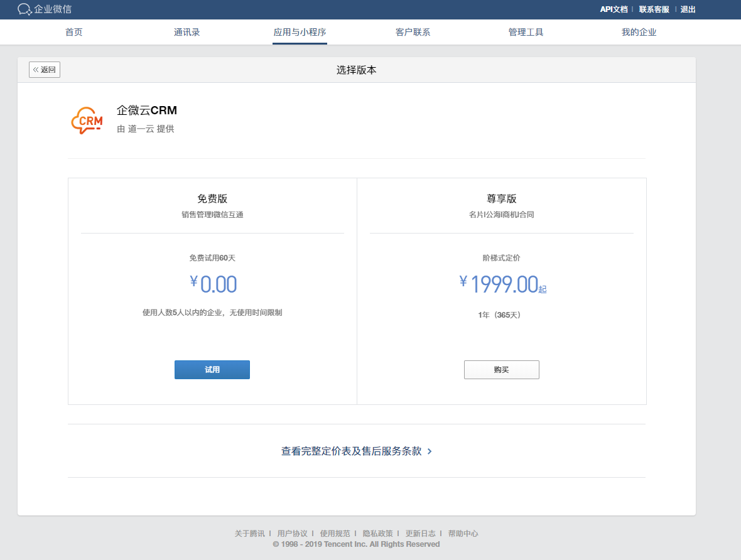Click the 企业微信 logo icon
The image size is (741, 560).
[24, 9]
